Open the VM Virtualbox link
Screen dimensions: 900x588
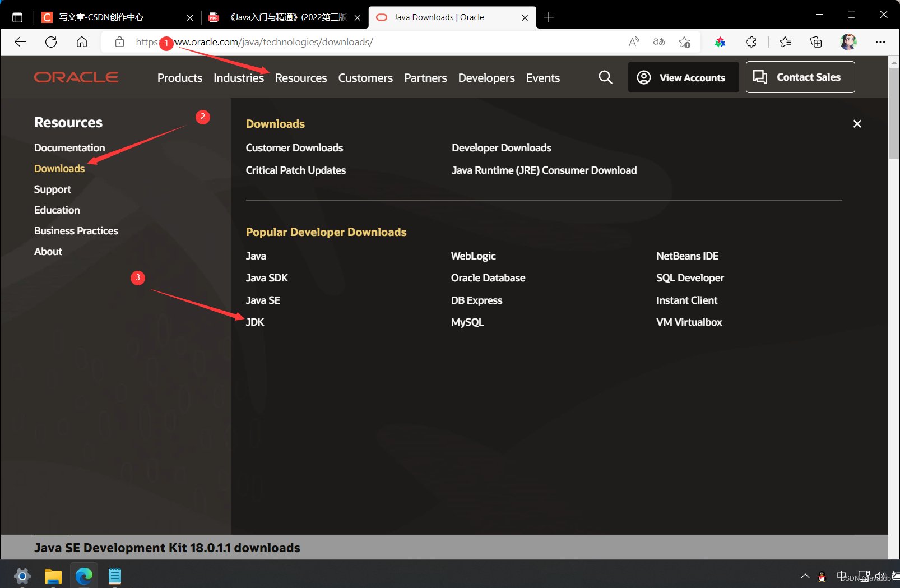point(689,322)
